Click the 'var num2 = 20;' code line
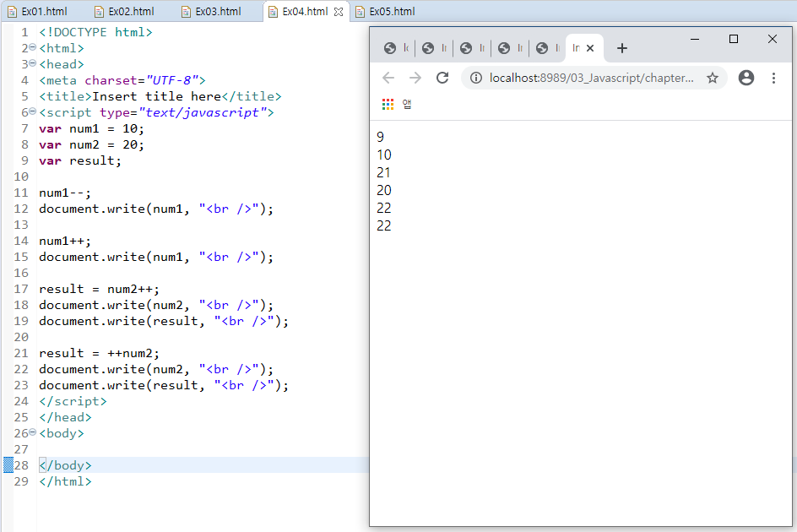The width and height of the screenshot is (797, 532). 91,145
